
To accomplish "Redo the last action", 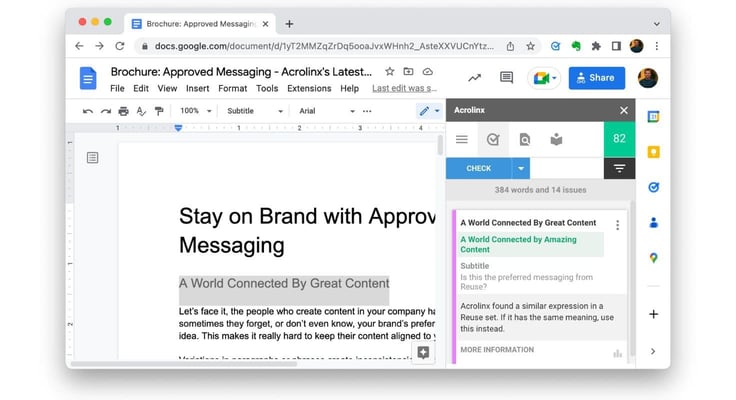I will pos(106,111).
